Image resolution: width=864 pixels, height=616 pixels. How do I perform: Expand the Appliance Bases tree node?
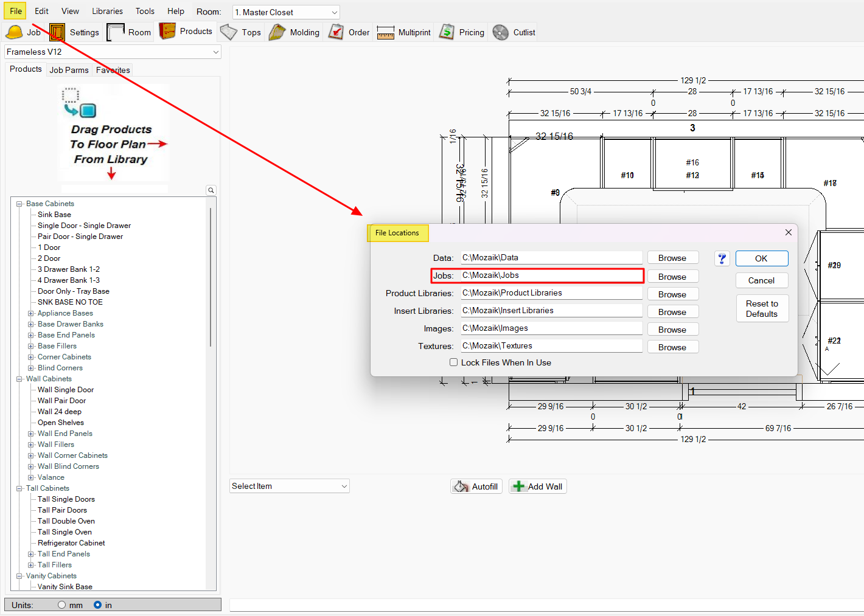click(x=31, y=313)
